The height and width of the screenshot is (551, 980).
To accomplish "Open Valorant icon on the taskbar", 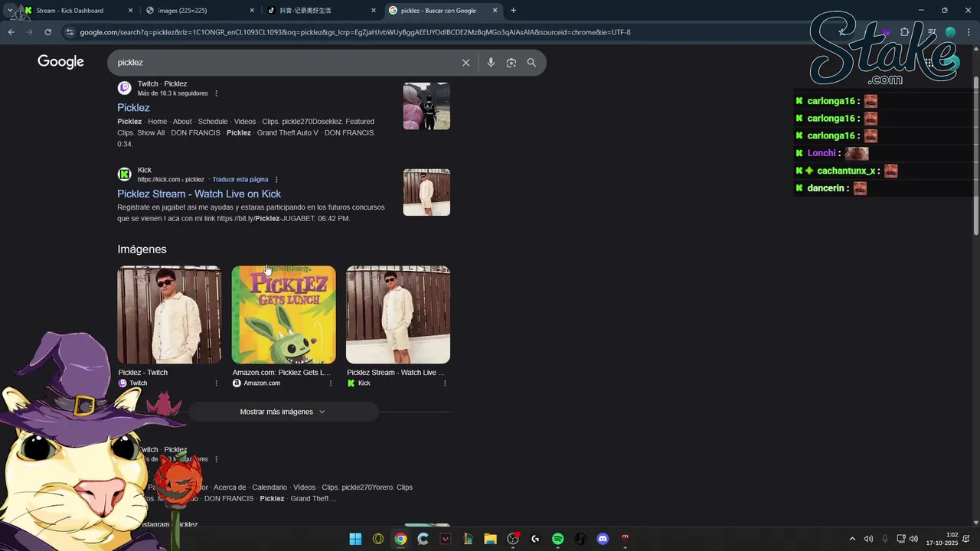I will point(446,539).
